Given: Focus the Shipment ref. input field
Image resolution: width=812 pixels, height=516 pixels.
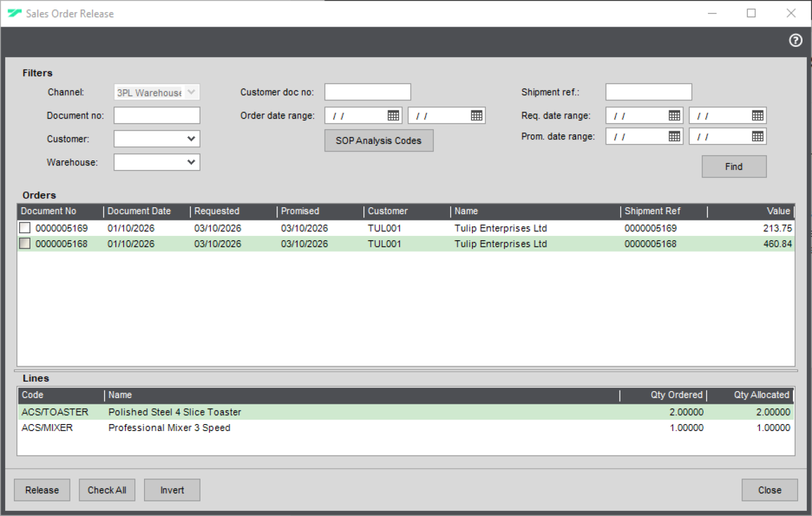Looking at the screenshot, I should [x=648, y=92].
